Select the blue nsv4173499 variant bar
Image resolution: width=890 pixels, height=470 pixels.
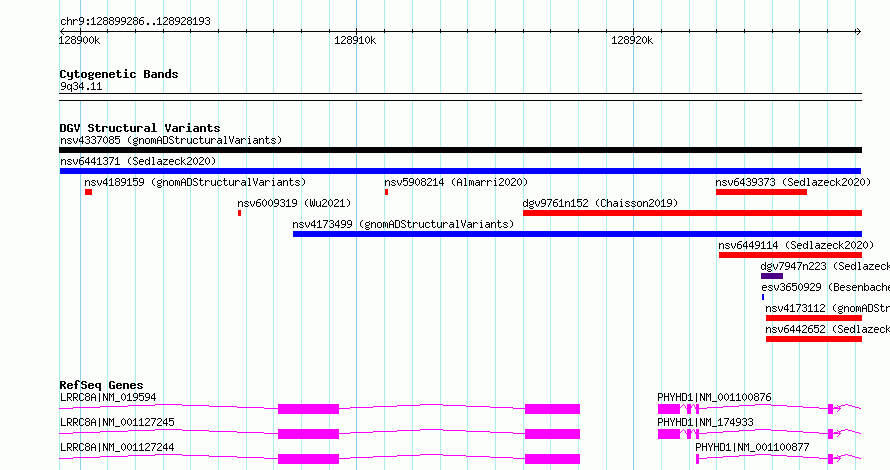[x=577, y=234]
